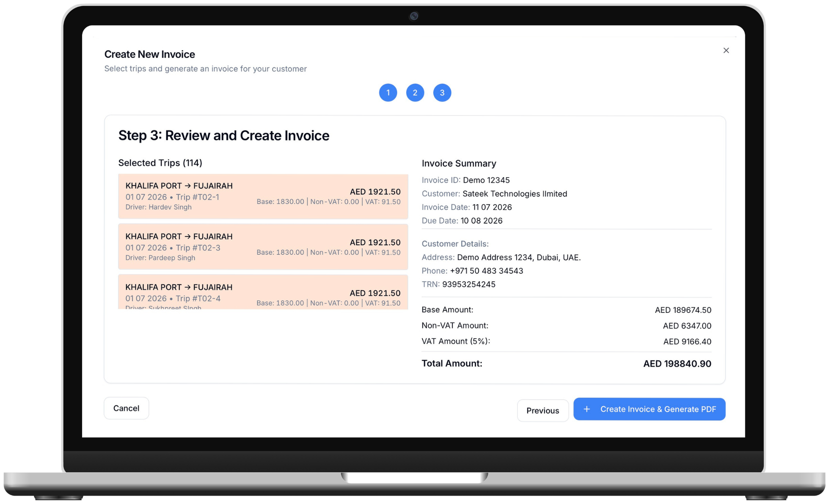Click Create Invoice & Generate PDF
Viewport: 829px width, 504px height.
[649, 409]
